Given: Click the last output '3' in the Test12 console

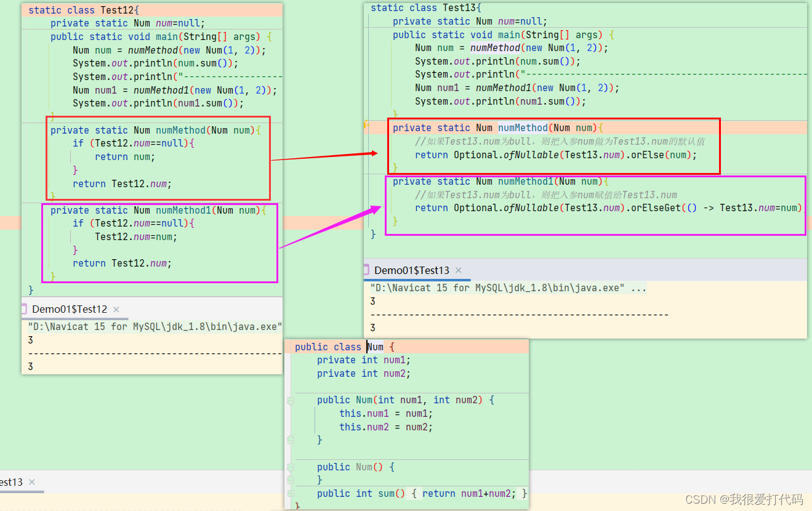Looking at the screenshot, I should (31, 366).
